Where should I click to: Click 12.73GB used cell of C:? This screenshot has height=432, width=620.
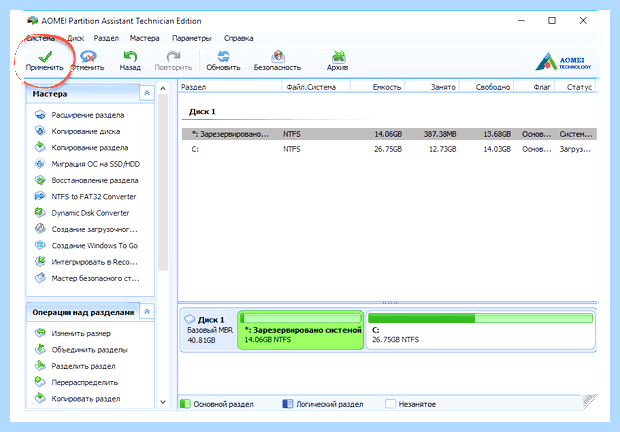[x=442, y=149]
